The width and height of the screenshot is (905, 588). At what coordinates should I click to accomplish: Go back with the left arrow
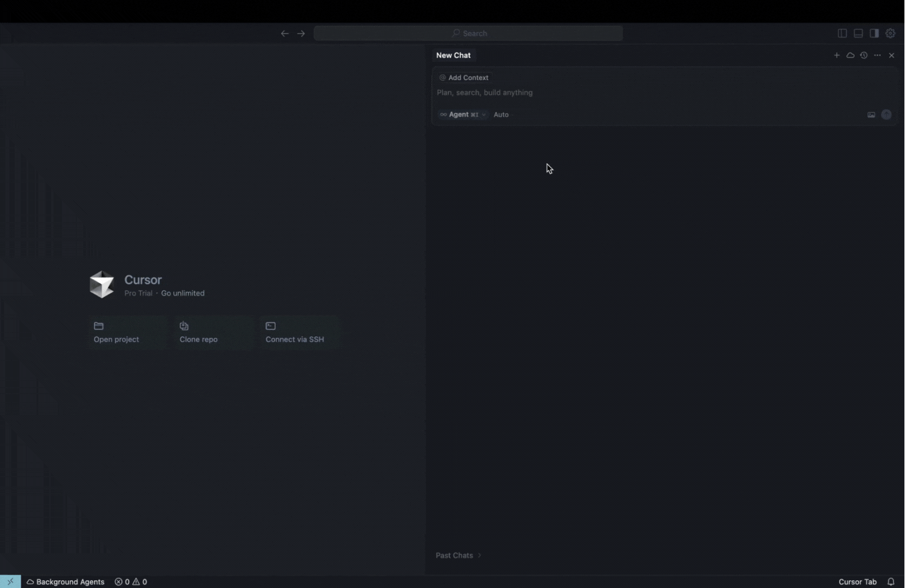coord(285,34)
